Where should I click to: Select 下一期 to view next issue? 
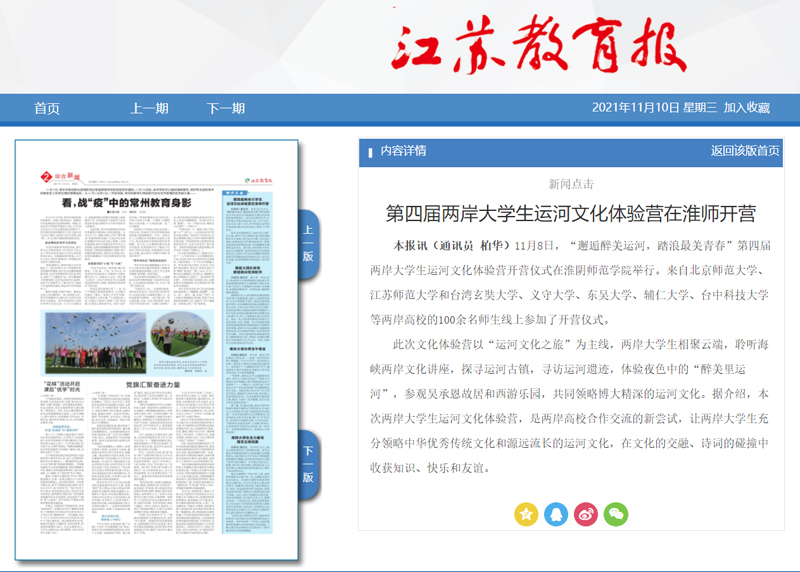click(x=225, y=108)
